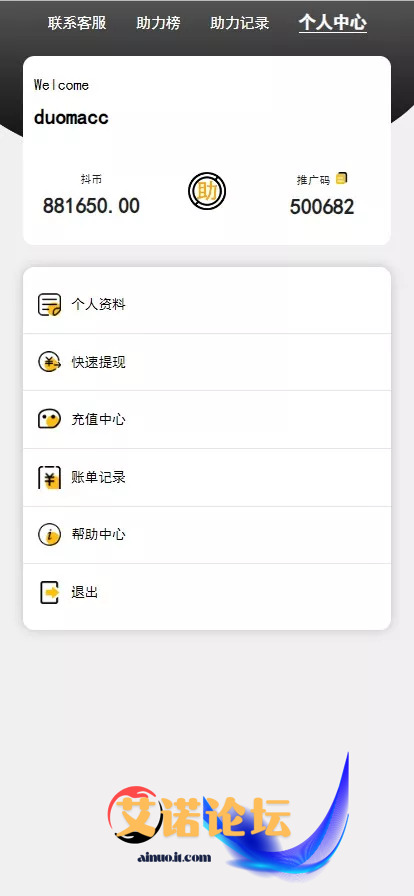Click the promo code number 500682
Viewport: 414px width, 896px height.
pyautogui.click(x=322, y=207)
